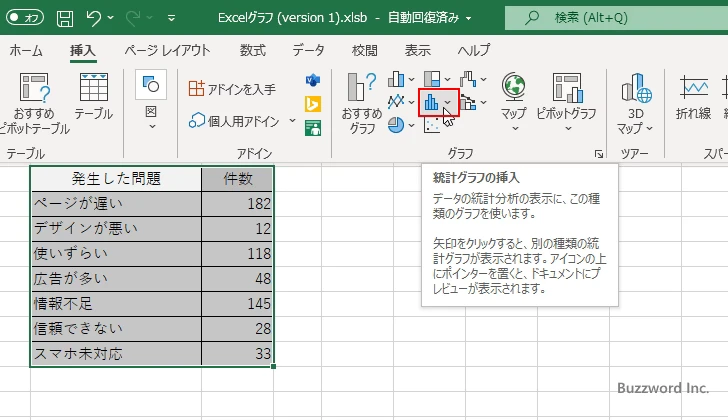
Task: Select the 信頼できない cell
Action: click(116, 329)
